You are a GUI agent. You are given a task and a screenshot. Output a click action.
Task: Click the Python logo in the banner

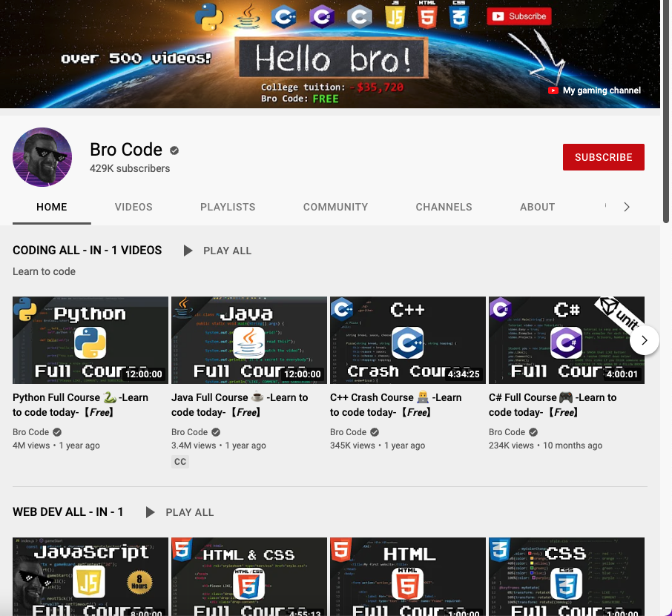[208, 17]
